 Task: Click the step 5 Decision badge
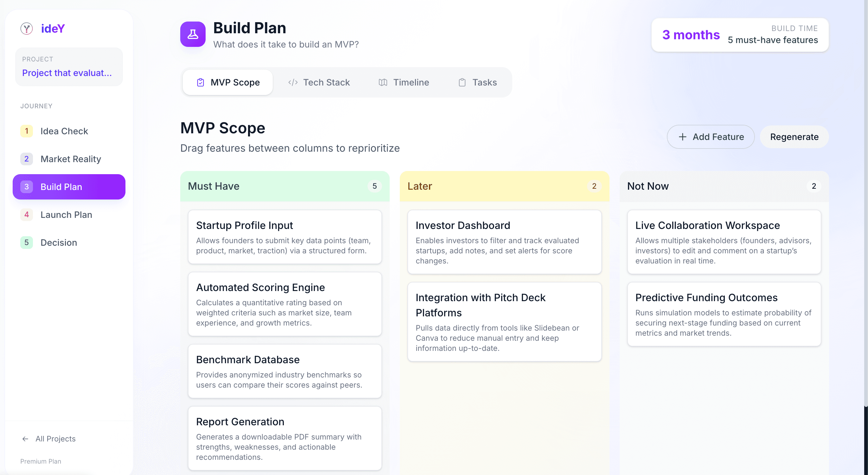[26, 243]
